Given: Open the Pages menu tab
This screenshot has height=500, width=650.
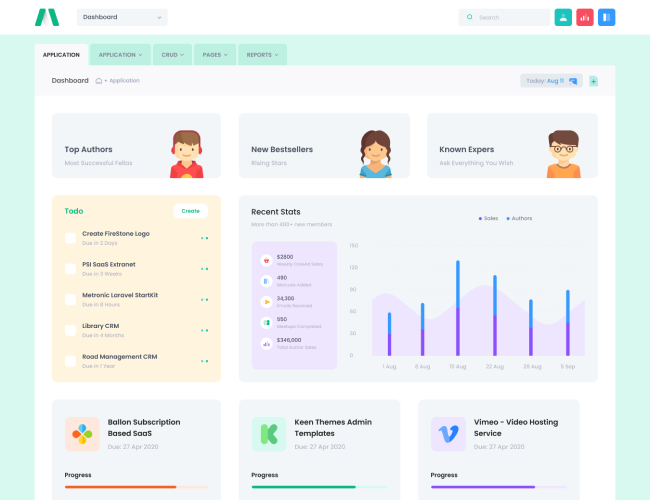Looking at the screenshot, I should coord(214,55).
